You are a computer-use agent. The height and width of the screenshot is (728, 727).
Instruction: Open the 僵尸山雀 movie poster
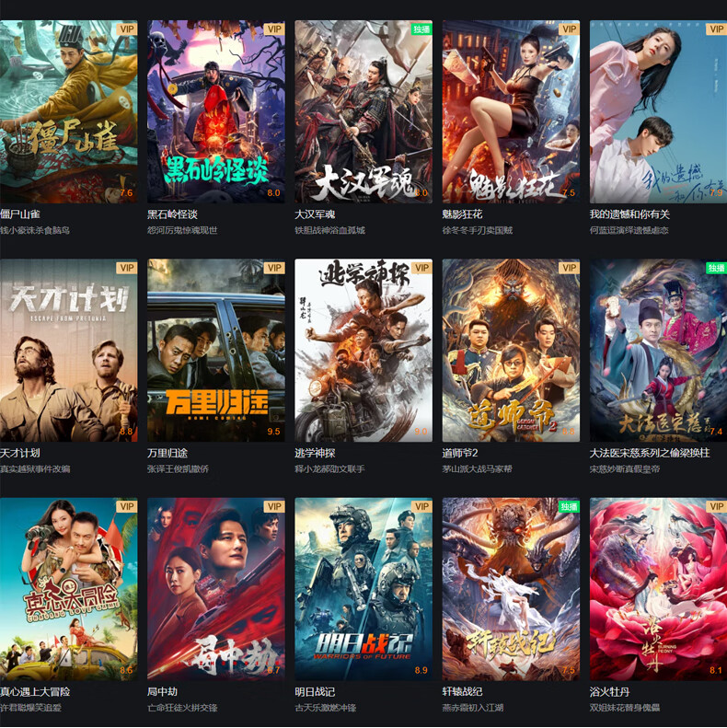click(x=69, y=111)
